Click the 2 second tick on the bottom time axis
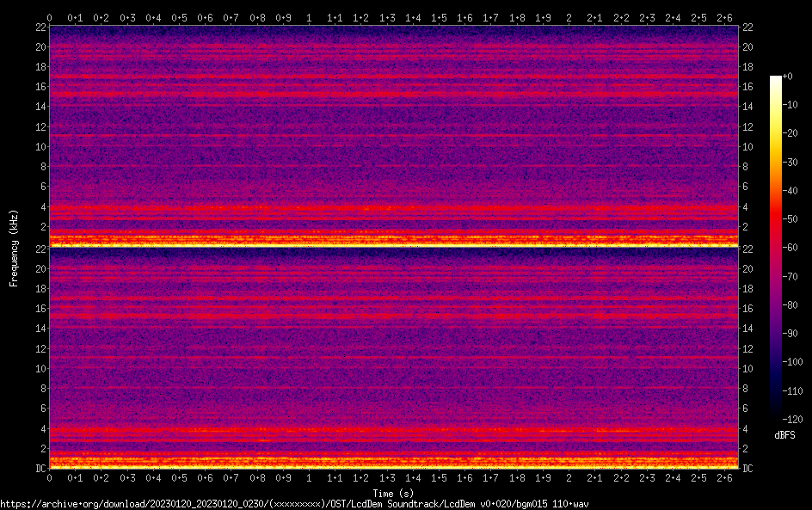This screenshot has width=812, height=510. (x=569, y=477)
